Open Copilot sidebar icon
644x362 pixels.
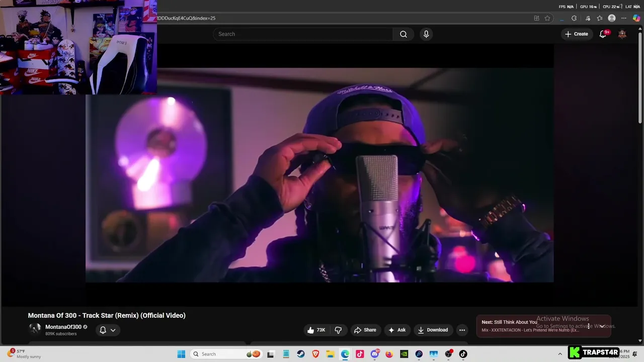point(636,18)
